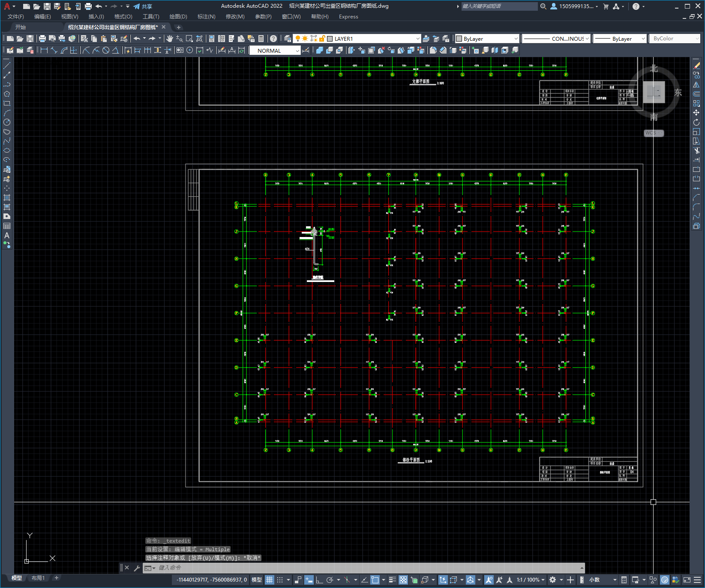Click the Make Object's Layer Current icon

(x=426, y=39)
